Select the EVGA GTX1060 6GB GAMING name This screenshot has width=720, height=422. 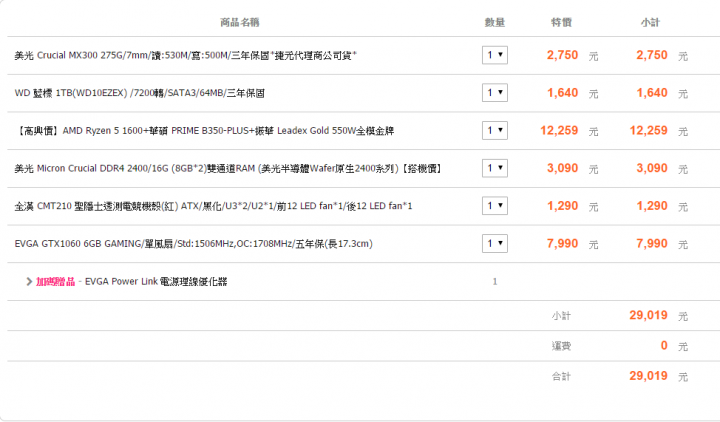pos(193,244)
